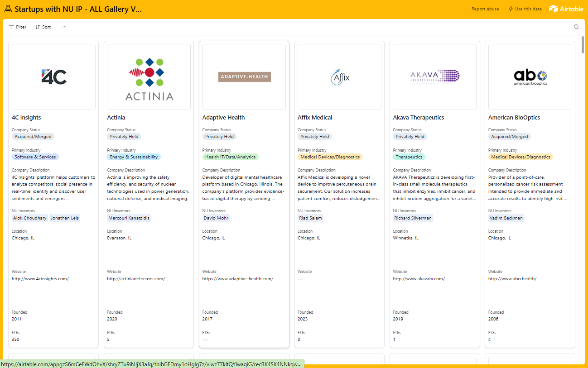This screenshot has width=588, height=368.
Task: Click the Software & Services industry tag
Action: pos(35,157)
